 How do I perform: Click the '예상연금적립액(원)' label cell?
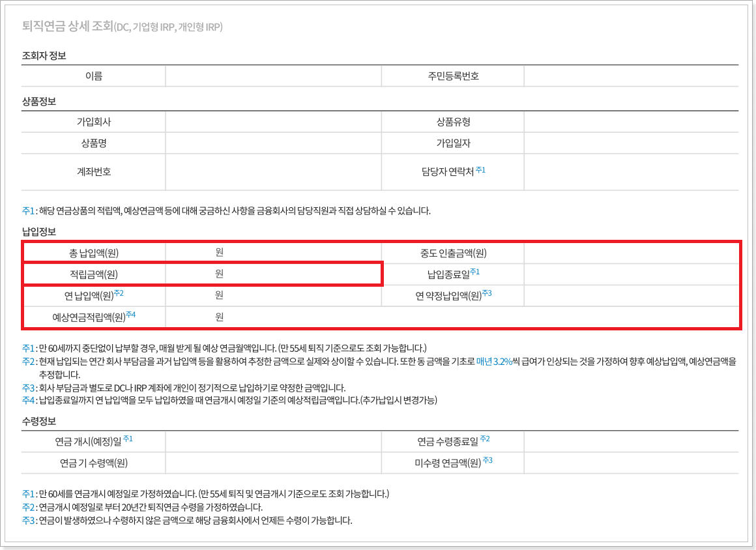94,317
